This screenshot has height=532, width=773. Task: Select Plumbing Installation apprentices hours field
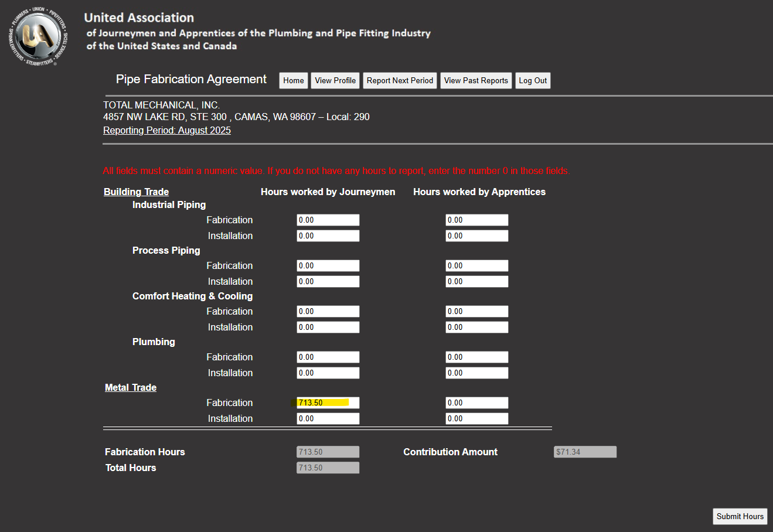pyautogui.click(x=477, y=373)
